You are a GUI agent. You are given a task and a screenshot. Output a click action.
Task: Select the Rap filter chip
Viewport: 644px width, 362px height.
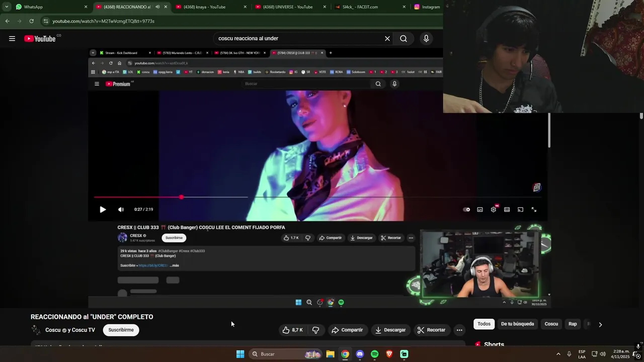click(x=573, y=324)
